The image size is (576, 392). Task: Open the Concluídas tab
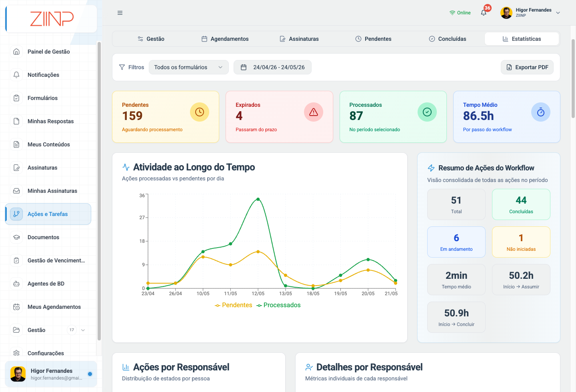pyautogui.click(x=447, y=39)
